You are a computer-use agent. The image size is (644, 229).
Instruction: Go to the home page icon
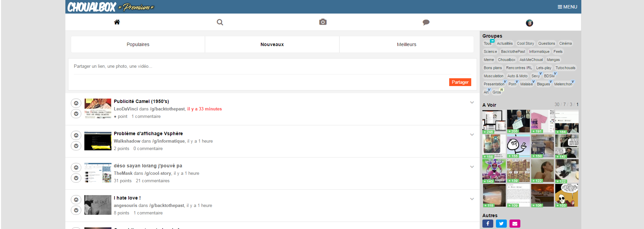(117, 22)
